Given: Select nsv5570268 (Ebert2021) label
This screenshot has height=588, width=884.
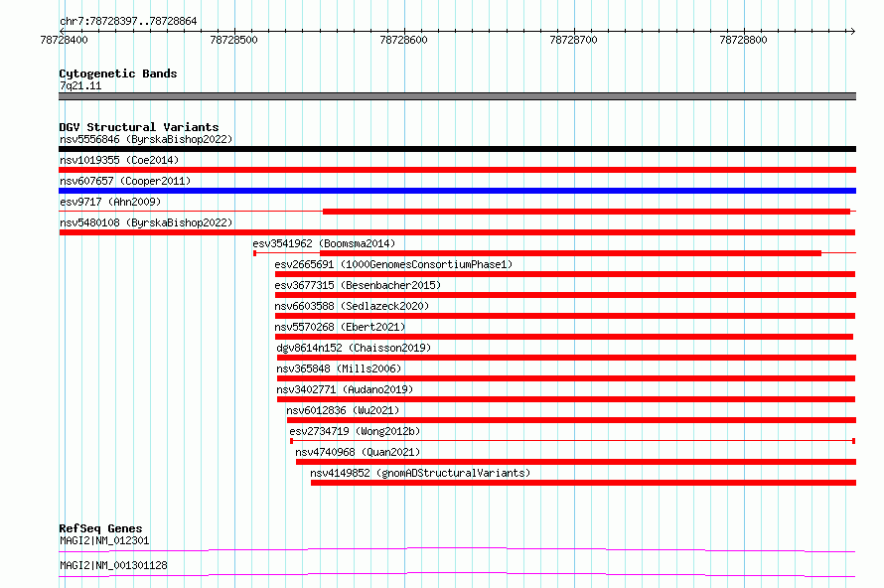Looking at the screenshot, I should 340,327.
